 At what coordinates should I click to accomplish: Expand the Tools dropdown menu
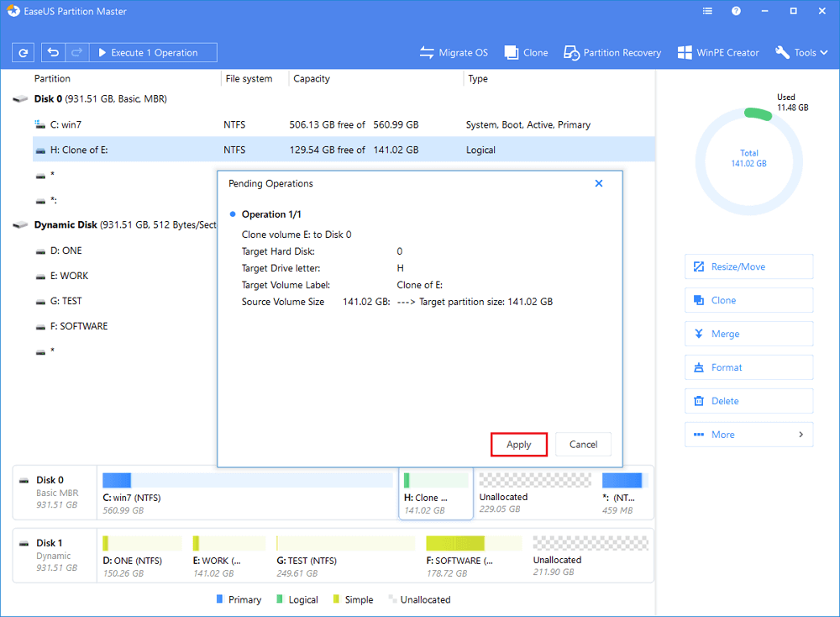[x=801, y=52]
